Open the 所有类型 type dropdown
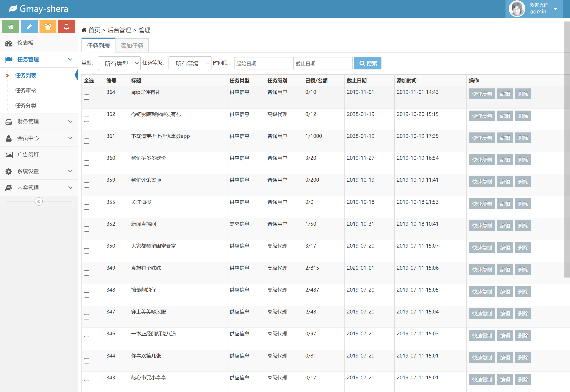 point(119,63)
